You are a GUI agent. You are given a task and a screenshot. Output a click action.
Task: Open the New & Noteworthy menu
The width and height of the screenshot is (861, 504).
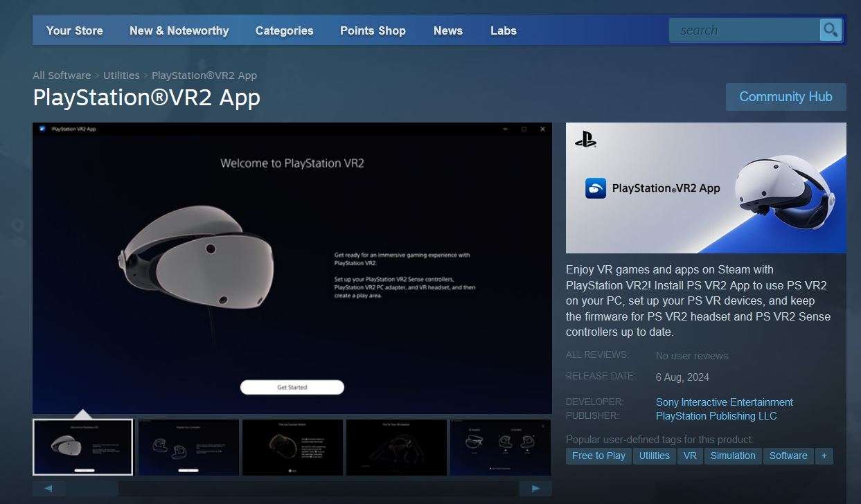tap(179, 30)
